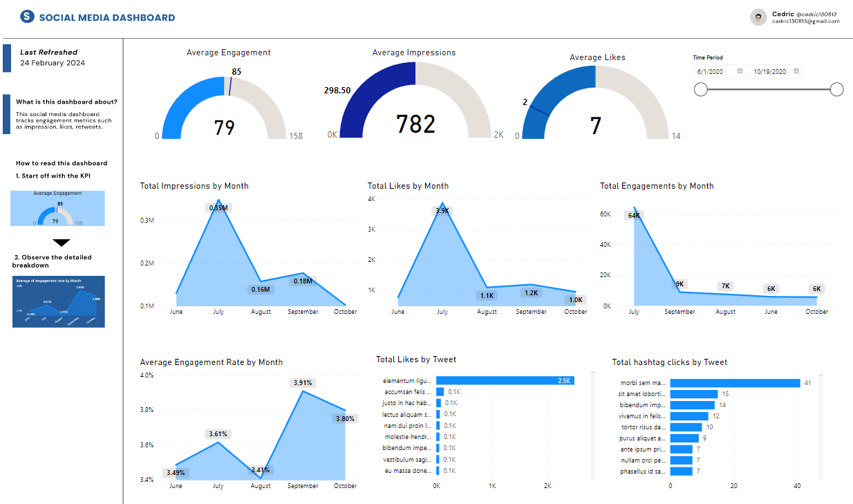Click the Total Impressions by Month title

(194, 186)
